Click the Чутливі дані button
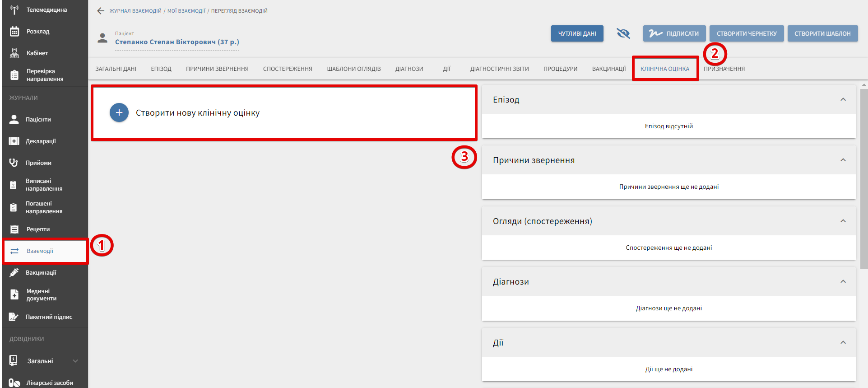 pyautogui.click(x=577, y=33)
